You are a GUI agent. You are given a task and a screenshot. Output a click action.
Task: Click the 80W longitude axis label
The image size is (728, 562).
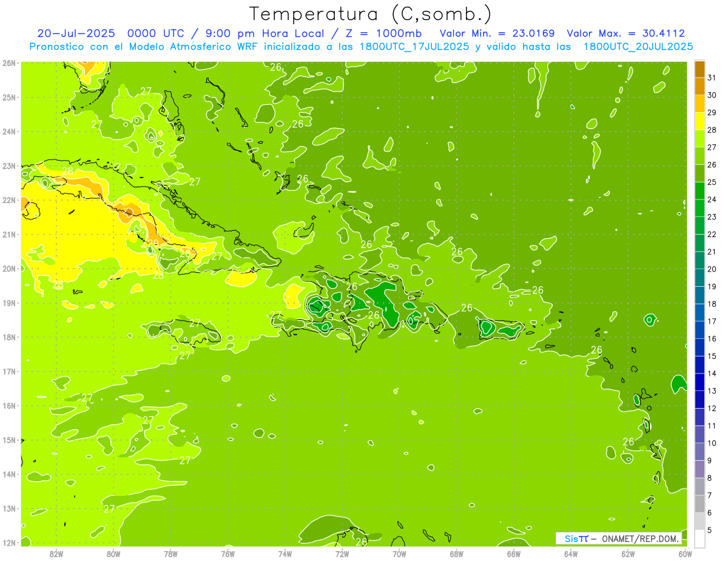point(113,553)
